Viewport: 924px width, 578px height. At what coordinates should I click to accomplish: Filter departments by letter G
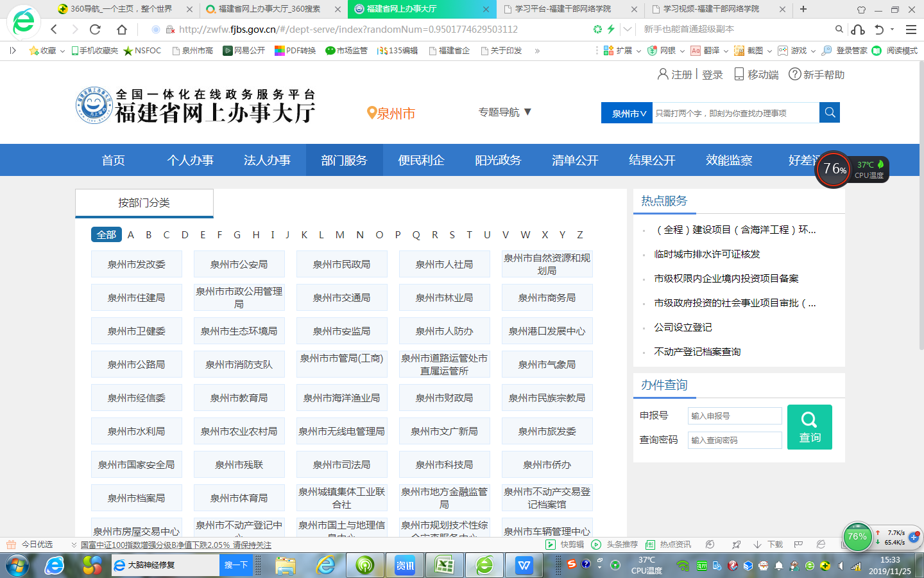237,235
